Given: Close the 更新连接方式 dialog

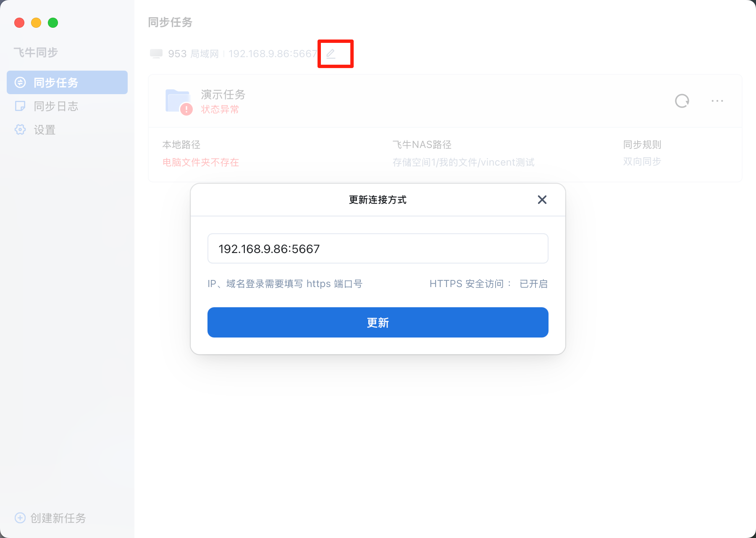Looking at the screenshot, I should [x=542, y=200].
